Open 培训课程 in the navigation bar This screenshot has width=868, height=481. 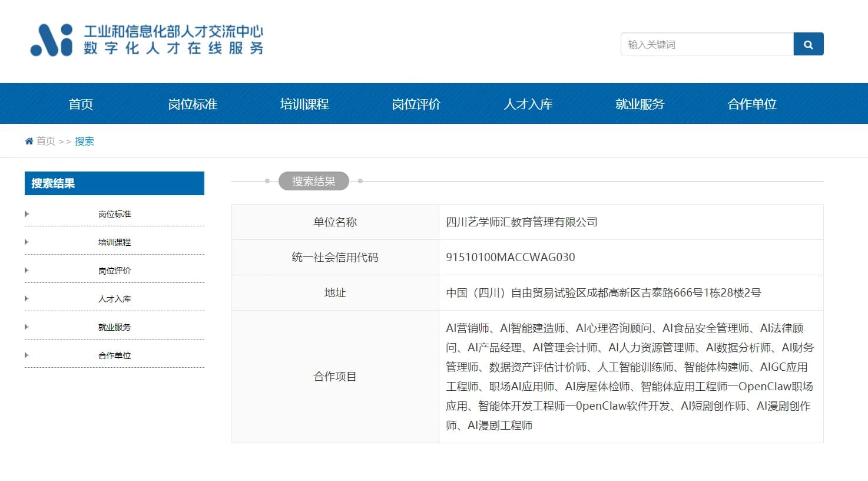(304, 104)
